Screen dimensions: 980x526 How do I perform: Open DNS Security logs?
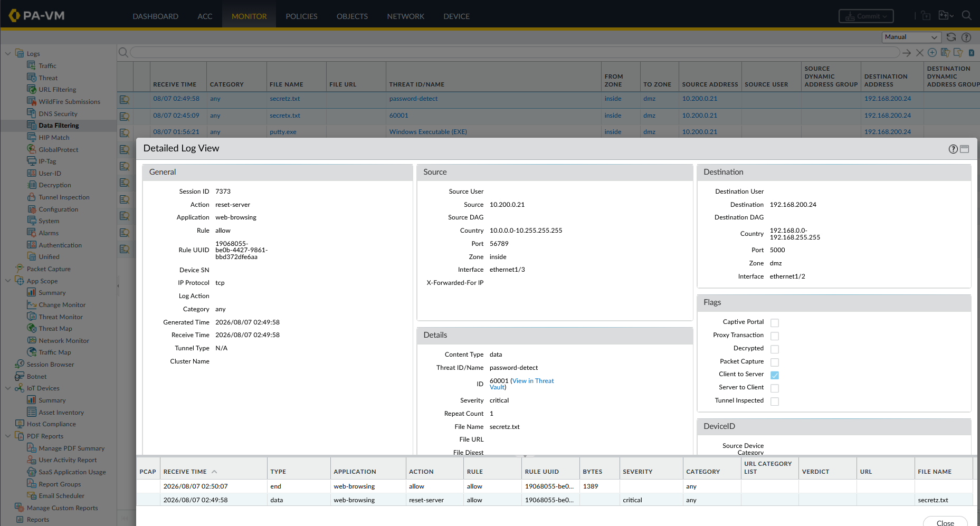(58, 114)
